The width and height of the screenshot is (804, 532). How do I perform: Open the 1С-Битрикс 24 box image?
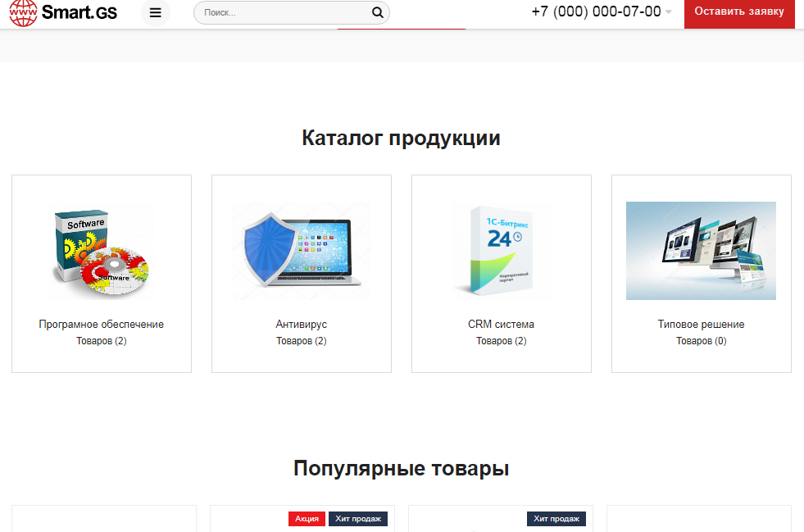[501, 250]
